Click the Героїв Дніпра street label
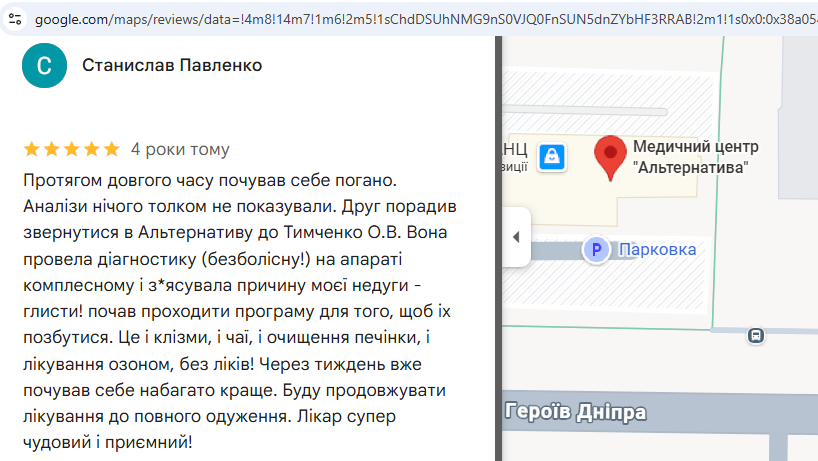818x461 pixels. pyautogui.click(x=575, y=412)
